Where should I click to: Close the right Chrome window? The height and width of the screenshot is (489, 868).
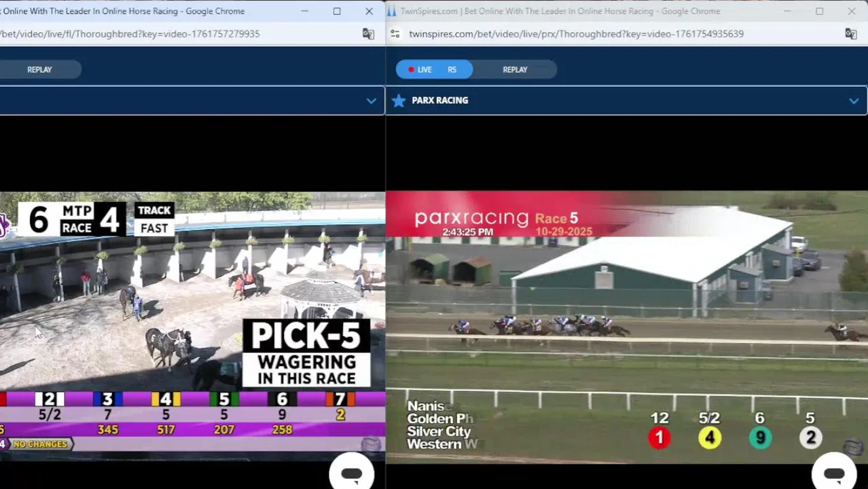click(x=852, y=11)
